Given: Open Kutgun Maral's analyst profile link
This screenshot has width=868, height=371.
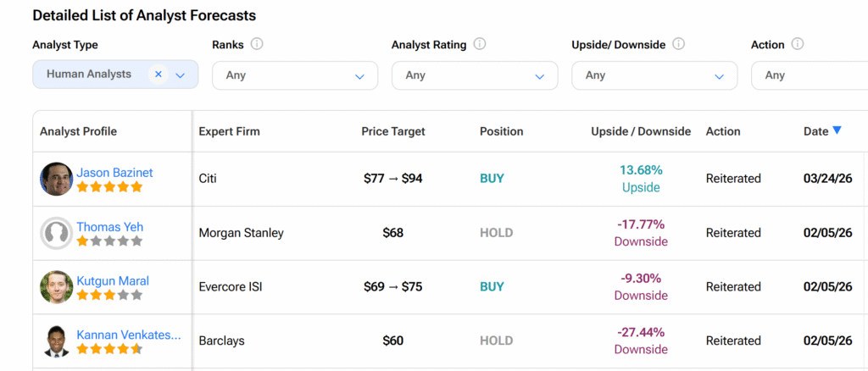Looking at the screenshot, I should (113, 280).
